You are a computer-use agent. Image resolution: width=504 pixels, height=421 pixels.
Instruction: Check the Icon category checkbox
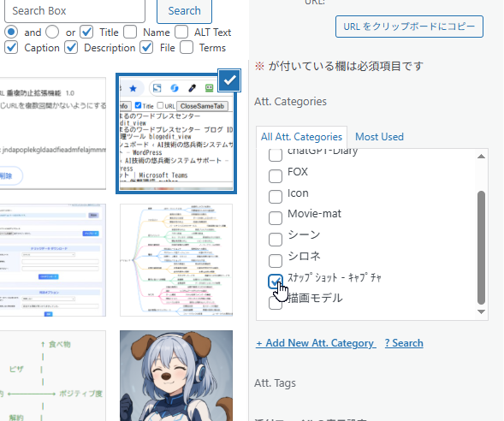[x=276, y=197]
